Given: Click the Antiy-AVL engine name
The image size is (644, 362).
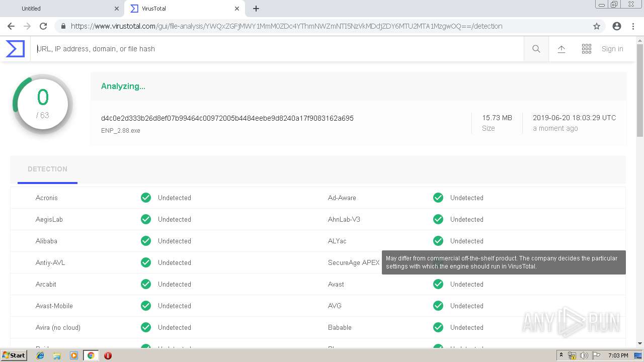Looking at the screenshot, I should pos(50,263).
